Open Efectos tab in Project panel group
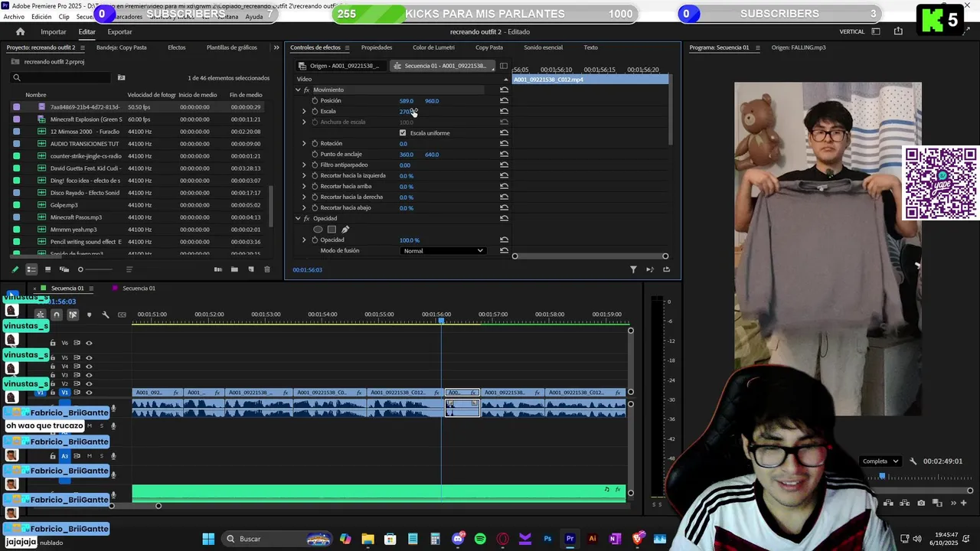The height and width of the screenshot is (551, 980). [177, 47]
